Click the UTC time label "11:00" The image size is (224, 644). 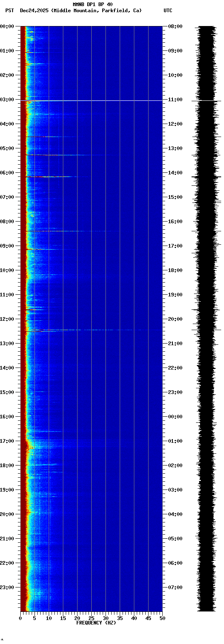pyautogui.click(x=175, y=99)
